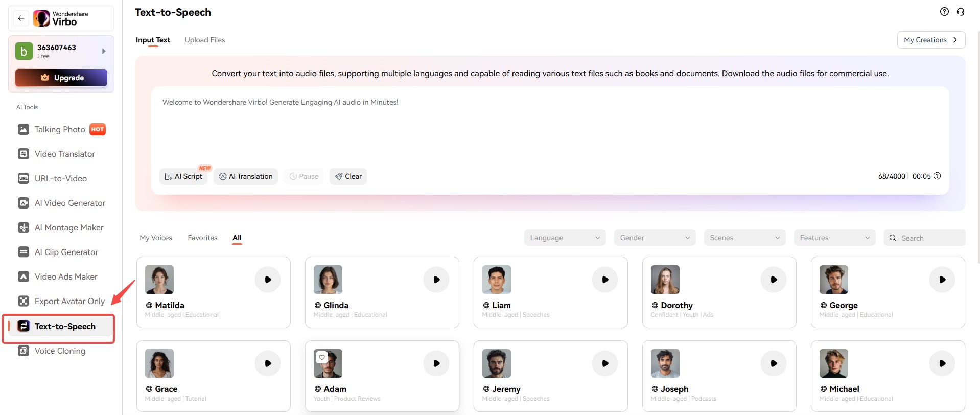
Task: Select George voice portrait
Action: click(834, 280)
